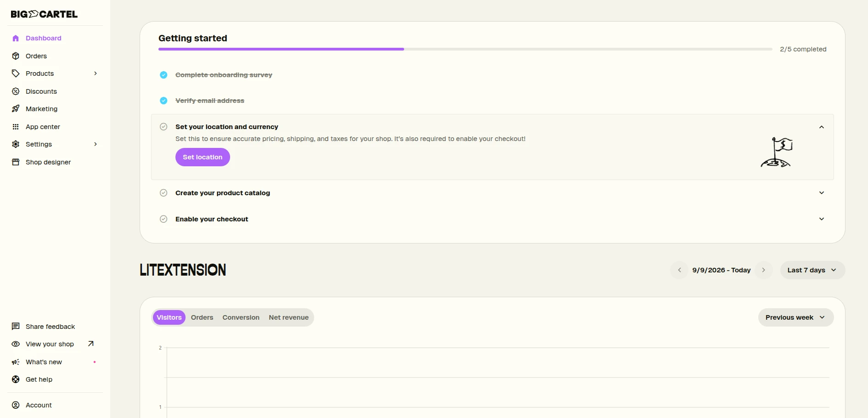The width and height of the screenshot is (868, 418).
Task: Switch to the Orders chart tab
Action: pyautogui.click(x=202, y=317)
